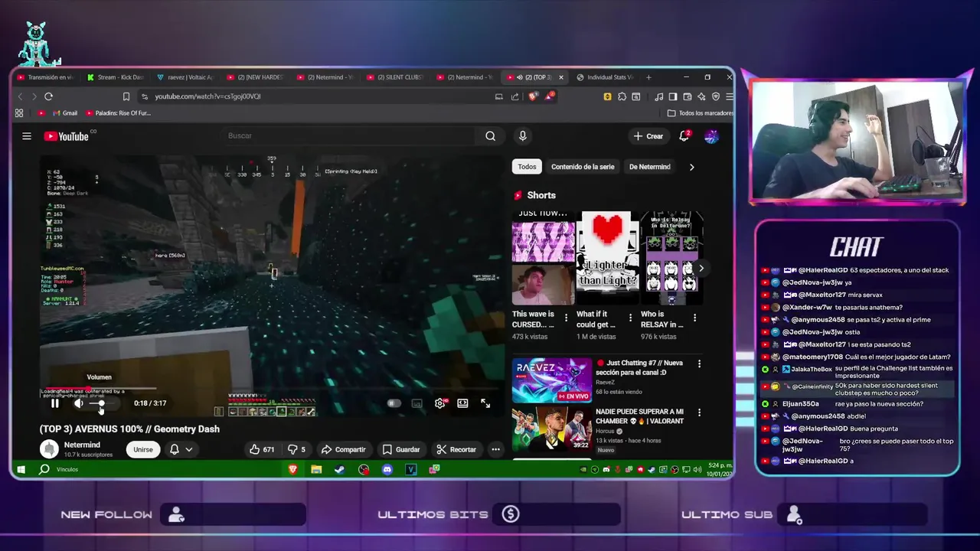Open the Gmail bookmark
The image size is (980, 551).
tap(64, 113)
